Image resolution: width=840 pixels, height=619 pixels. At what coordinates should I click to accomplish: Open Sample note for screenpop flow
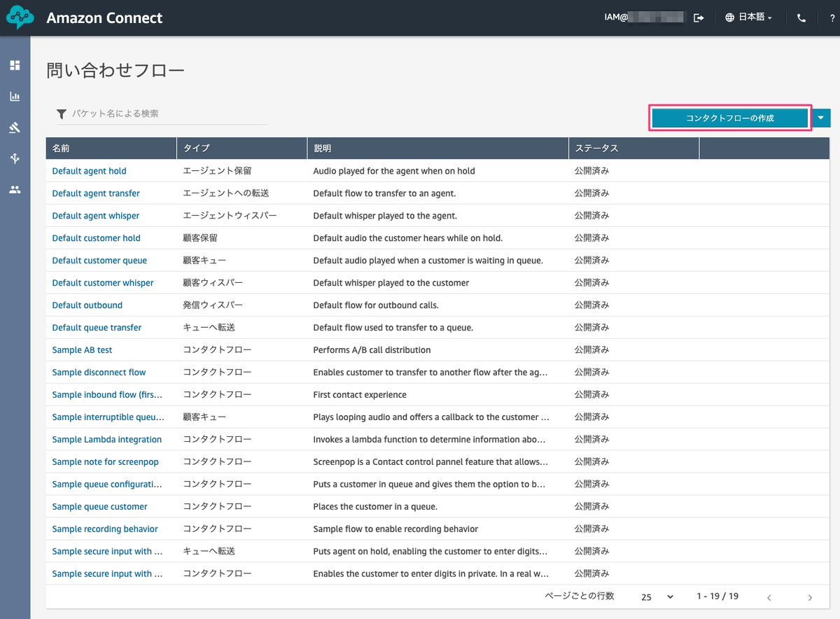[105, 462]
